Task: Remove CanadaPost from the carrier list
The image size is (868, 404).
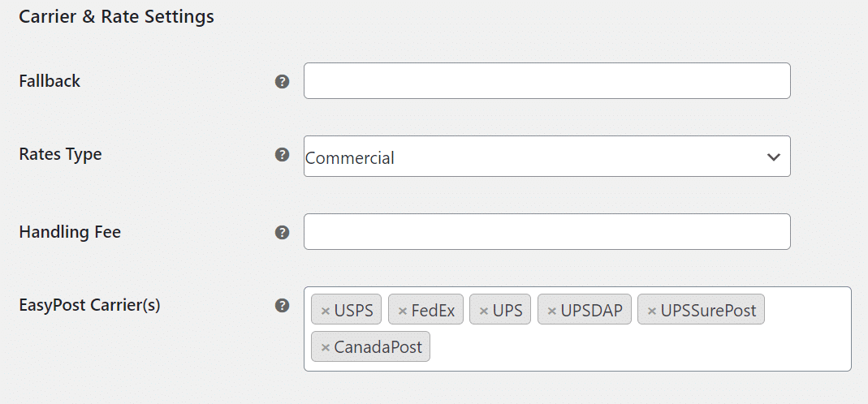Action: click(x=325, y=348)
